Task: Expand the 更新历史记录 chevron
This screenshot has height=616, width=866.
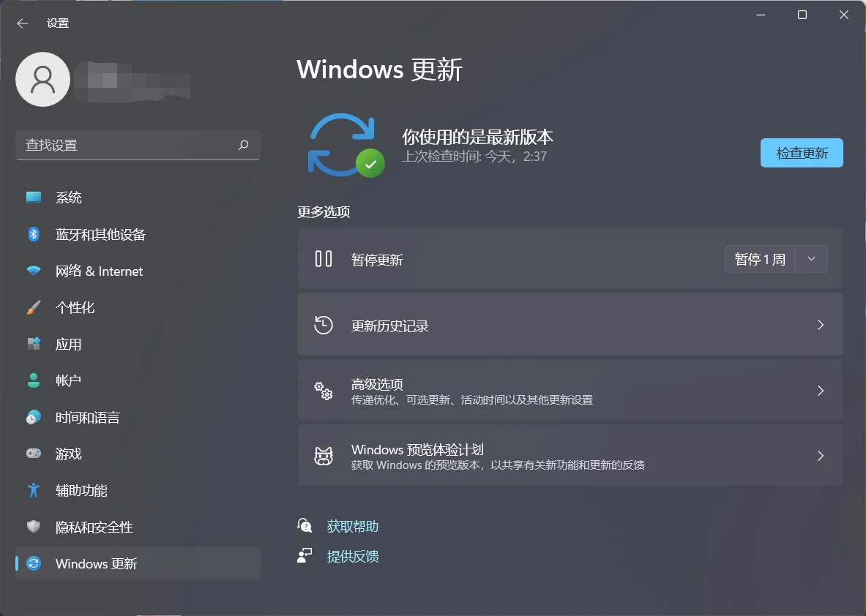Action: pos(820,325)
